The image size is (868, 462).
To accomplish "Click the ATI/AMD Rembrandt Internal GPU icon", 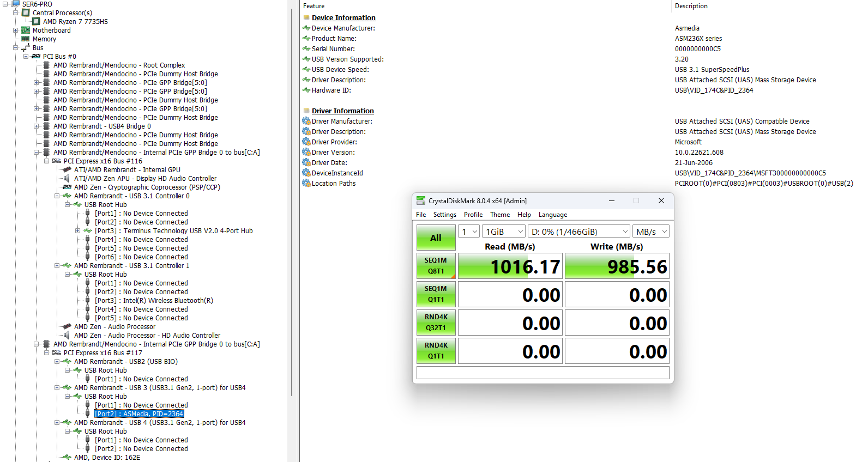I will tap(67, 169).
